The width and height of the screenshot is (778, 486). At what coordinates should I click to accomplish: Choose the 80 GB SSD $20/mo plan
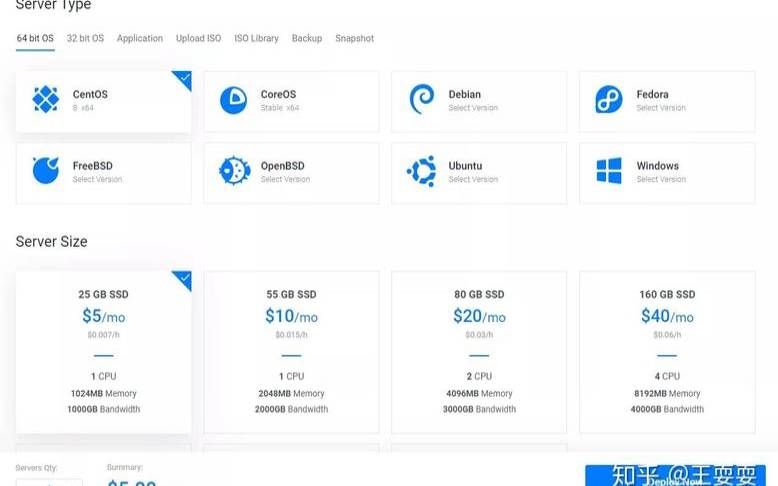[479, 352]
